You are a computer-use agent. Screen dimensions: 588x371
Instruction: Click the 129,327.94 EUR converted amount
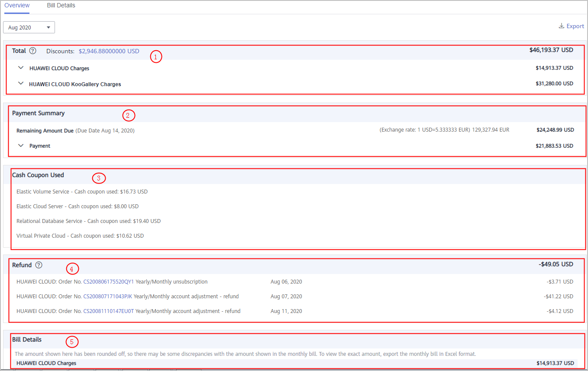click(x=491, y=130)
